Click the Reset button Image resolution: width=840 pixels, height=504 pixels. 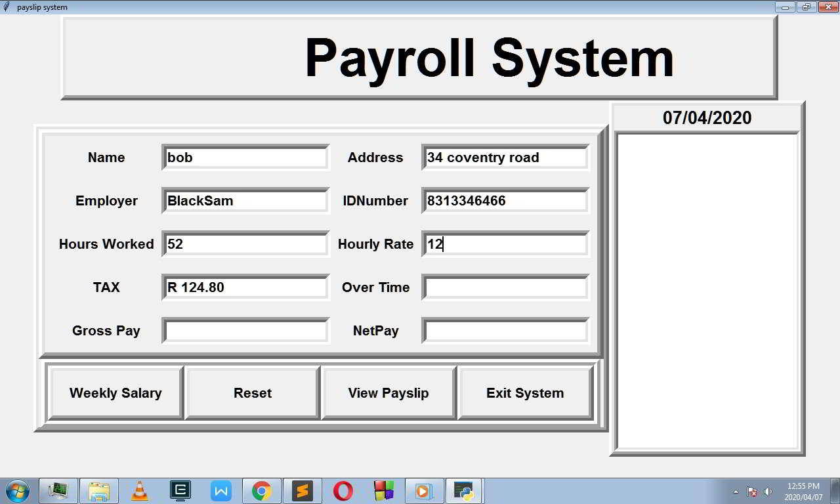253,393
